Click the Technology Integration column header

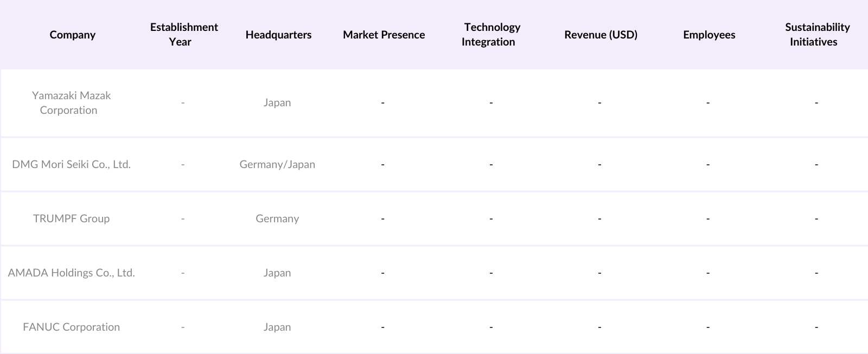[491, 35]
